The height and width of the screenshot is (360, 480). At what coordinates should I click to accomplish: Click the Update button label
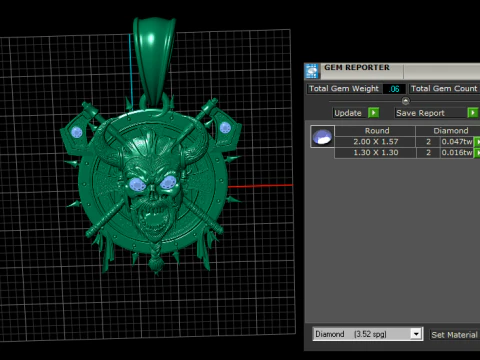(348, 113)
